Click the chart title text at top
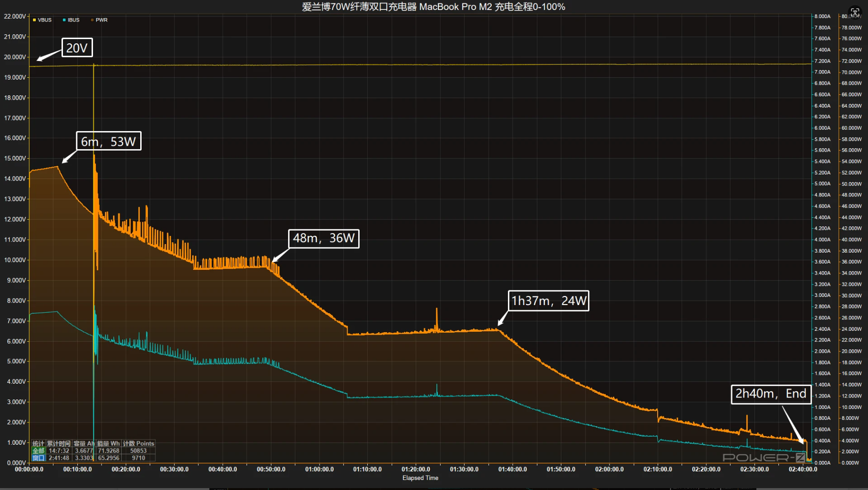The width and height of the screenshot is (868, 490). pyautogui.click(x=434, y=7)
